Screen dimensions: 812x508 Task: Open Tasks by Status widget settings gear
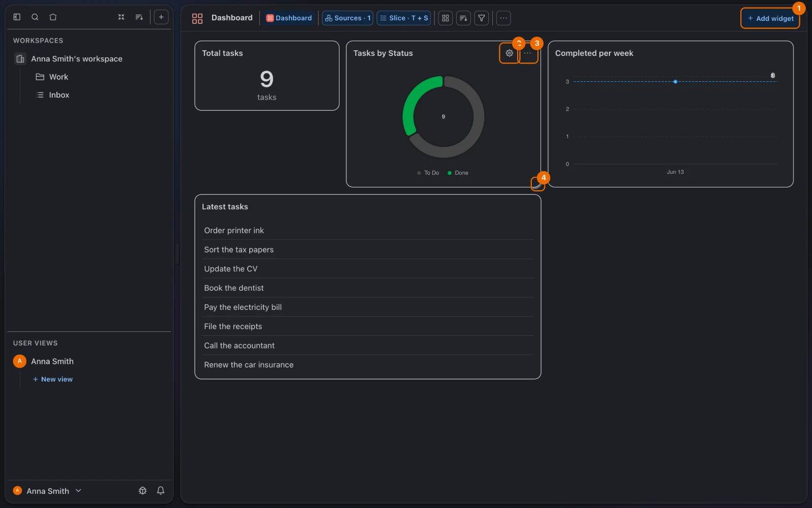tap(509, 53)
